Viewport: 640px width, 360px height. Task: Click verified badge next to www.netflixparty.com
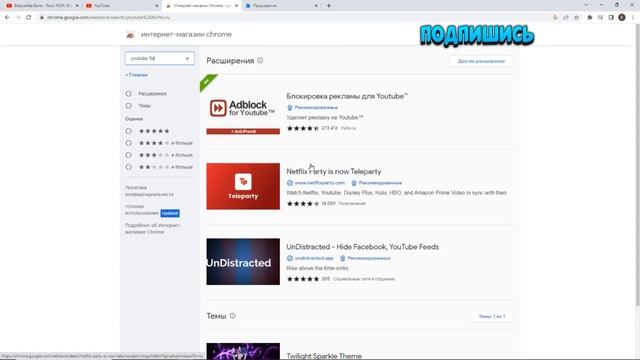290,183
